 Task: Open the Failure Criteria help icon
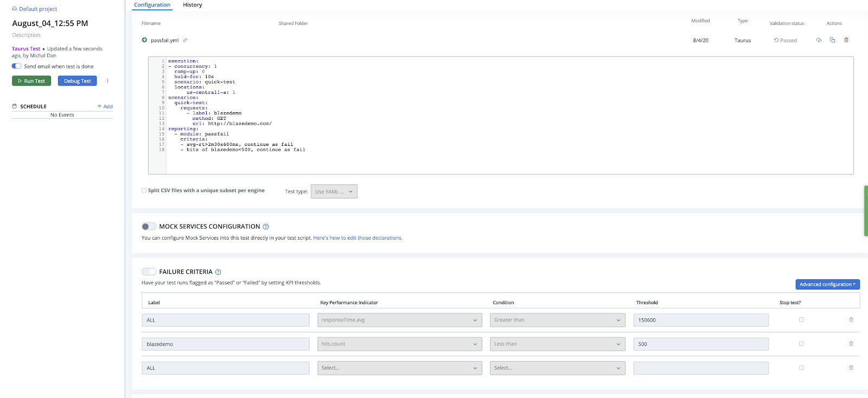[218, 272]
